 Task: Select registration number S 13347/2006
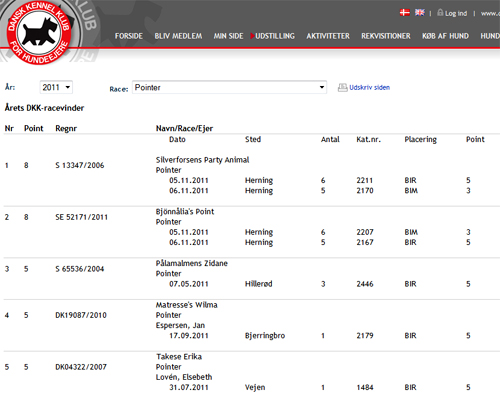point(80,165)
